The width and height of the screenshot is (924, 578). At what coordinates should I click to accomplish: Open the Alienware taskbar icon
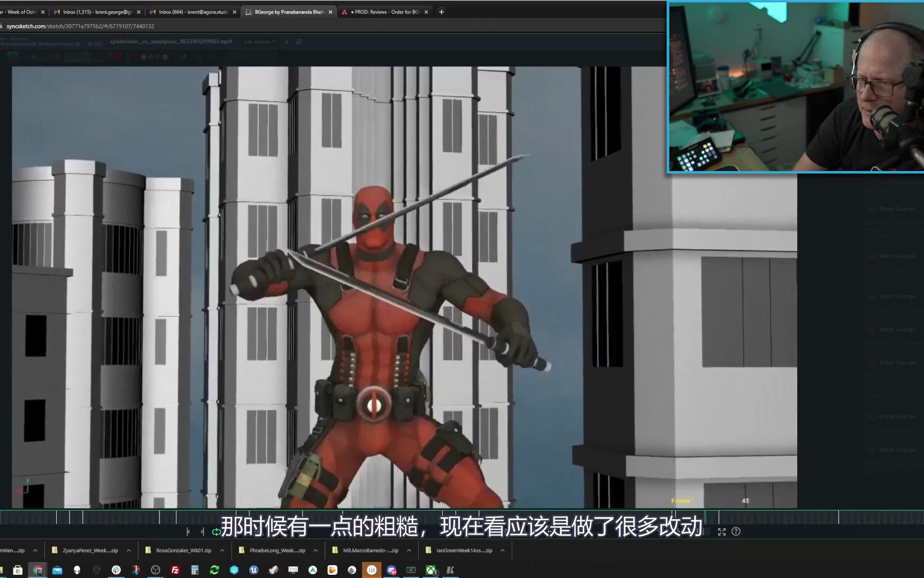(x=77, y=570)
